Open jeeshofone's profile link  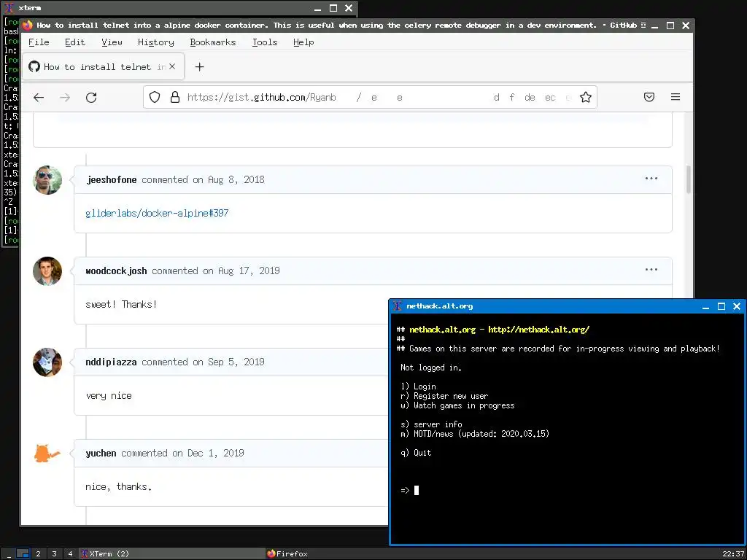(x=112, y=180)
